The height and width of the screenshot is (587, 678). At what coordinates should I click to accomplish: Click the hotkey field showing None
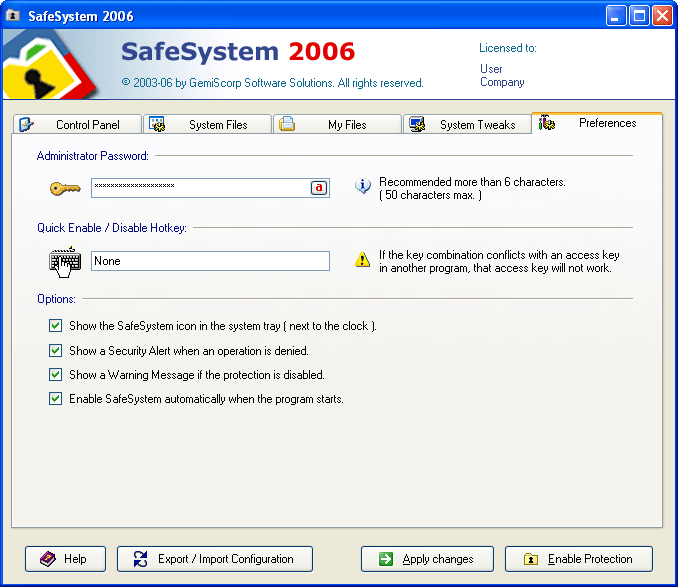click(210, 261)
